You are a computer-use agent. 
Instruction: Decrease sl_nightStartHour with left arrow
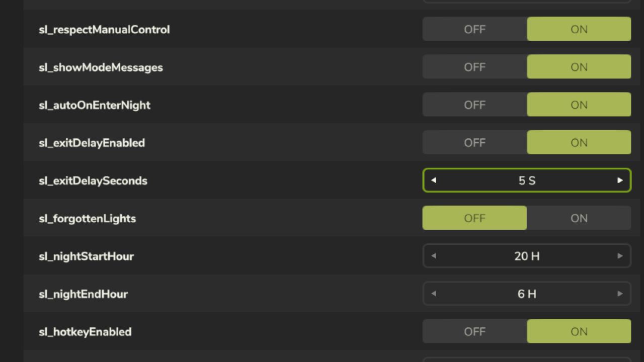[x=434, y=256]
